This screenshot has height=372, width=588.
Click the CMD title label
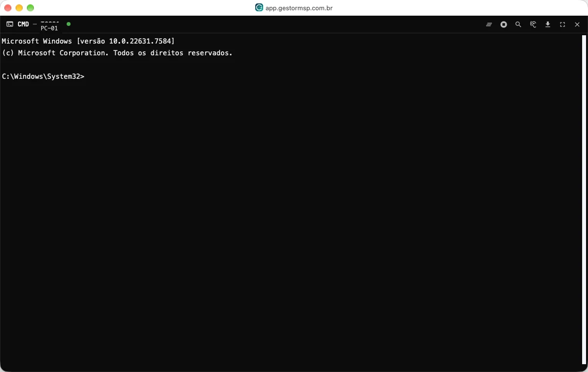click(x=23, y=24)
